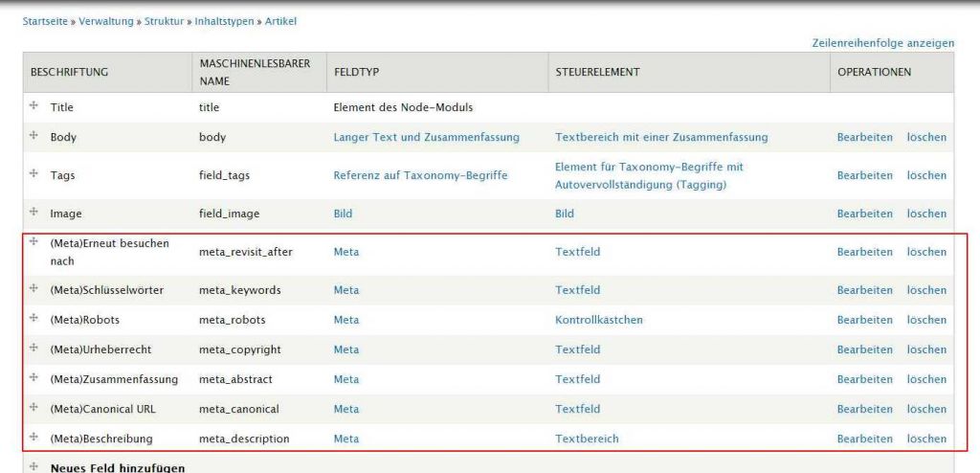Delete the meta_canonical field with löschen

tap(926, 409)
